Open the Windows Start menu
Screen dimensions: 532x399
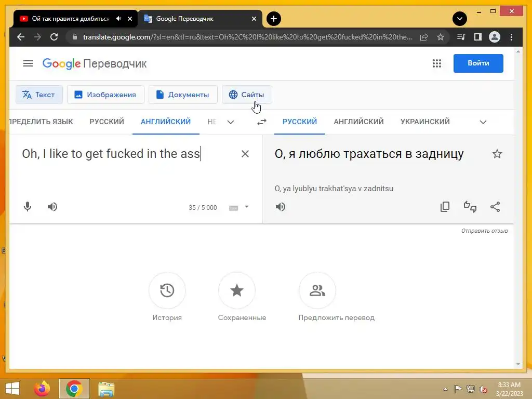click(x=12, y=389)
